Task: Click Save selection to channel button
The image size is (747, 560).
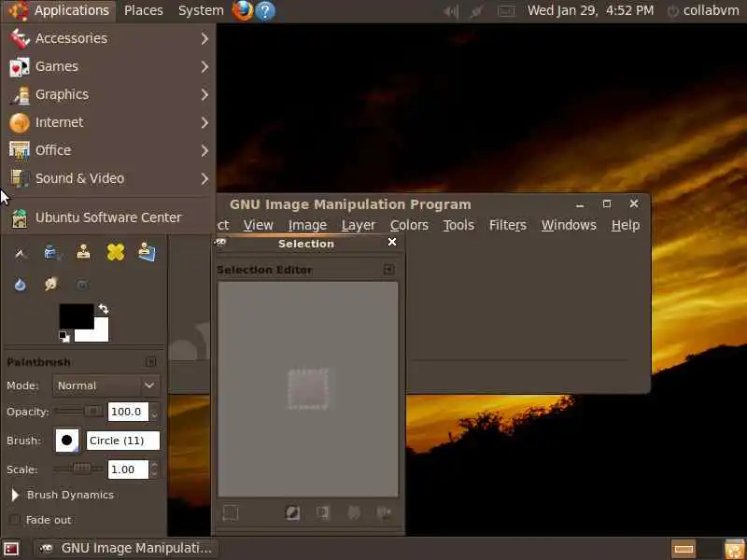Action: [323, 512]
